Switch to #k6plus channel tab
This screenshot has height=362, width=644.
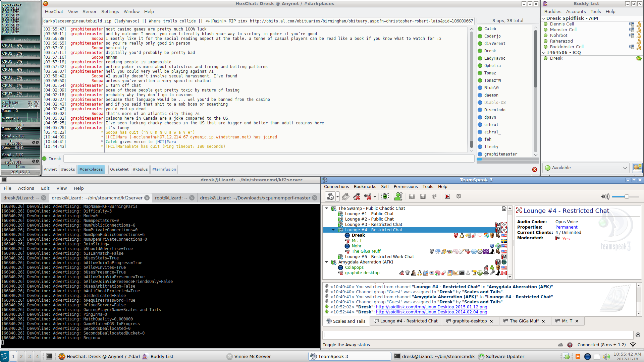point(140,169)
